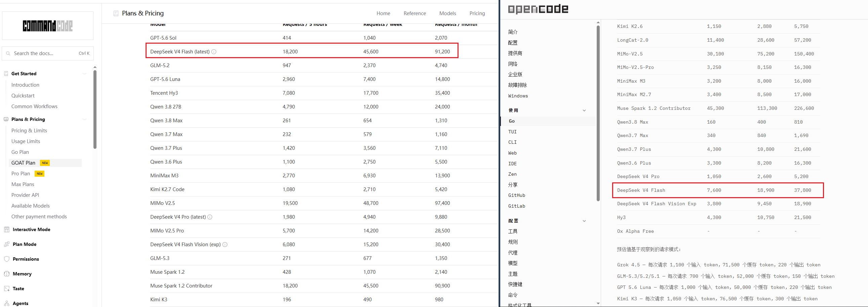Click the page icon beside the Plans & Pricing title
This screenshot has width=868, height=307.
pos(116,13)
